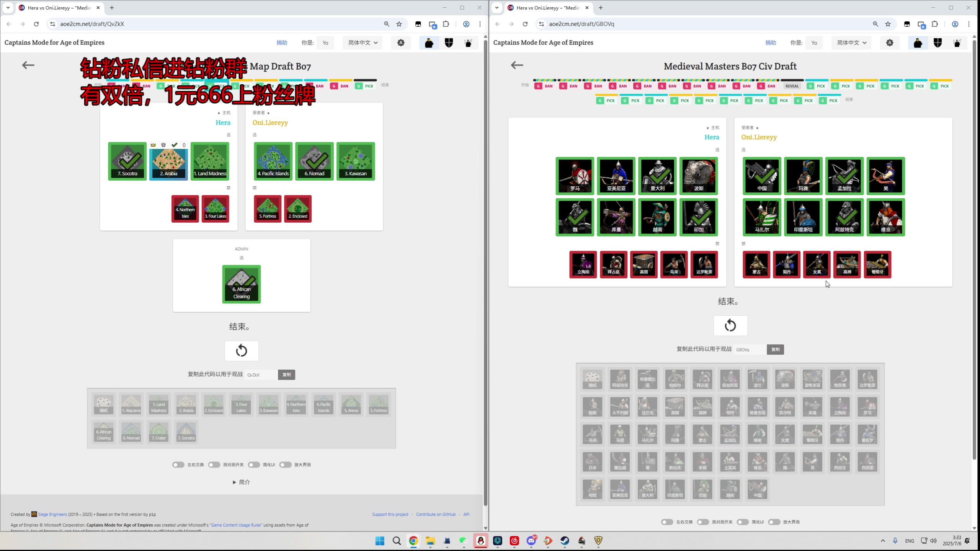Click Hera's 7. Socotra map pick
This screenshot has width=980, height=551.
point(127,161)
